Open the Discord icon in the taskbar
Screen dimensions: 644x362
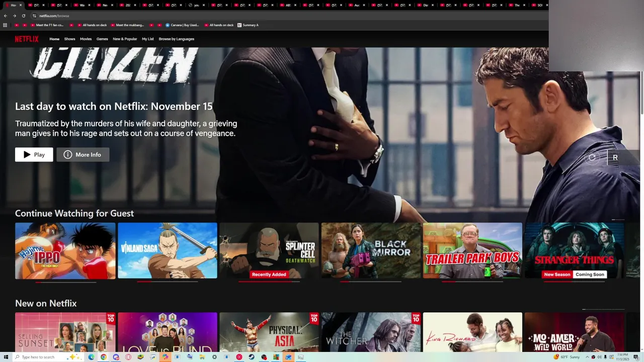pos(116,357)
